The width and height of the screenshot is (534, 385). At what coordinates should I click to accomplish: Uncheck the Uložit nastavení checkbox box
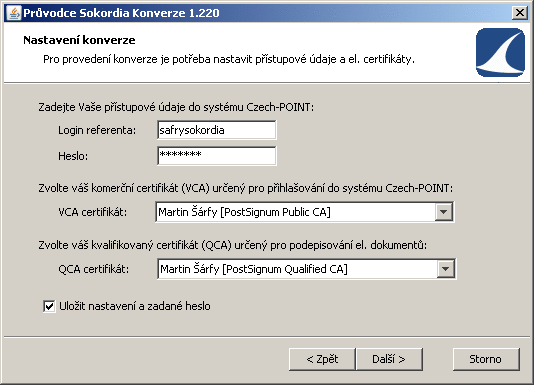[x=49, y=306]
